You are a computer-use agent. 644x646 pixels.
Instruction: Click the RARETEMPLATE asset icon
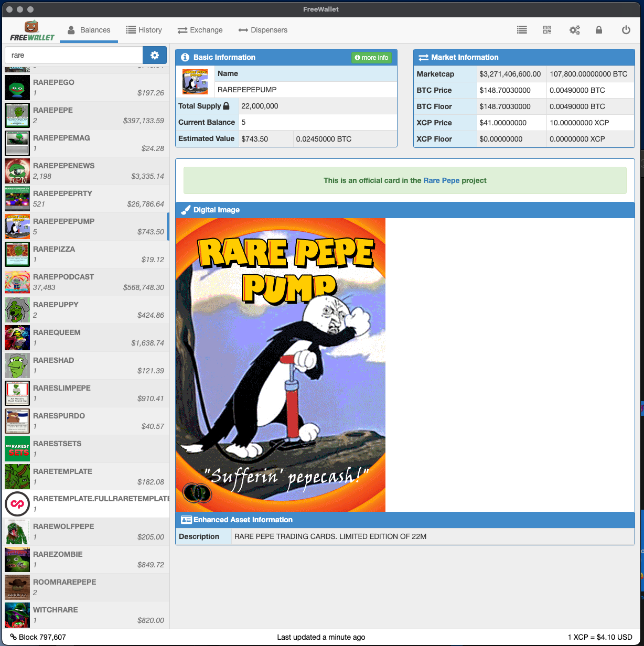click(x=17, y=477)
